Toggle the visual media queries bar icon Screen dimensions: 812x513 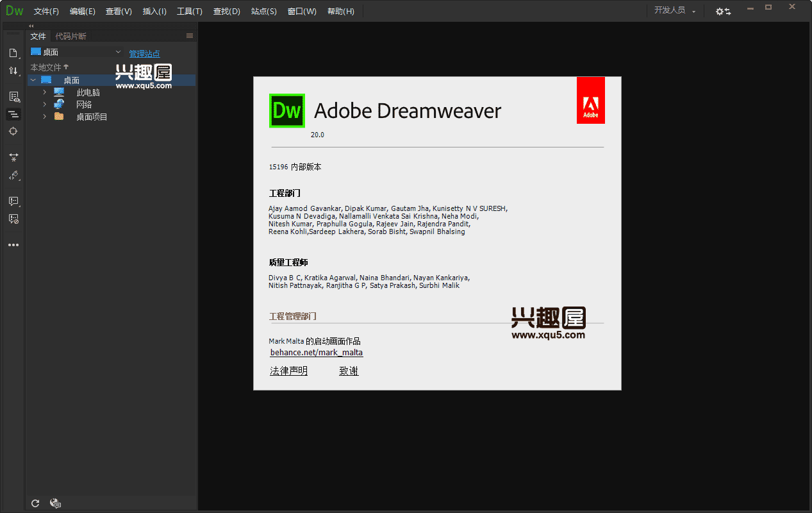[x=13, y=114]
